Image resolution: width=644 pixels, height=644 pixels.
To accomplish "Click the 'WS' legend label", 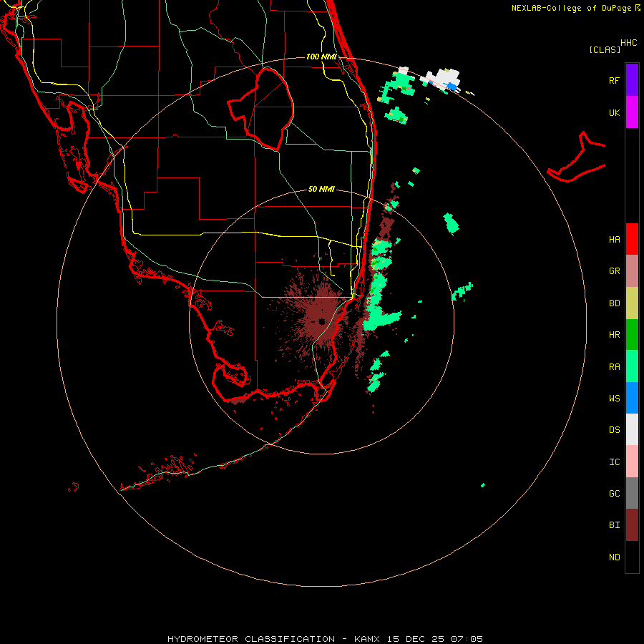I will 614,398.
